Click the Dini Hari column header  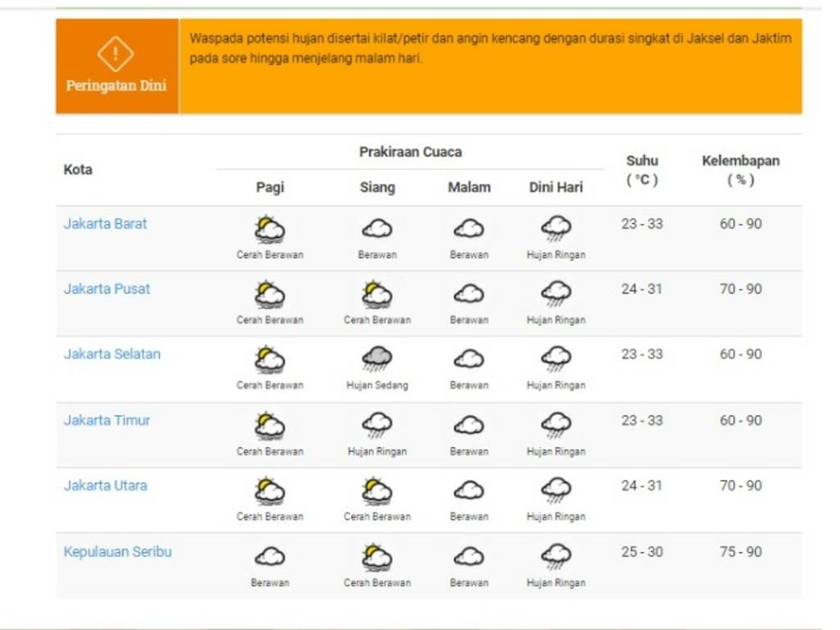point(555,188)
